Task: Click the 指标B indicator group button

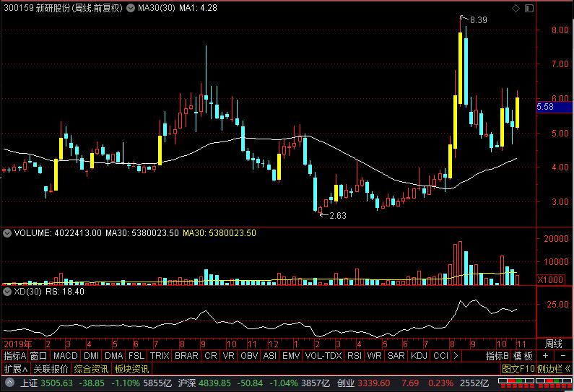Action: (497, 356)
